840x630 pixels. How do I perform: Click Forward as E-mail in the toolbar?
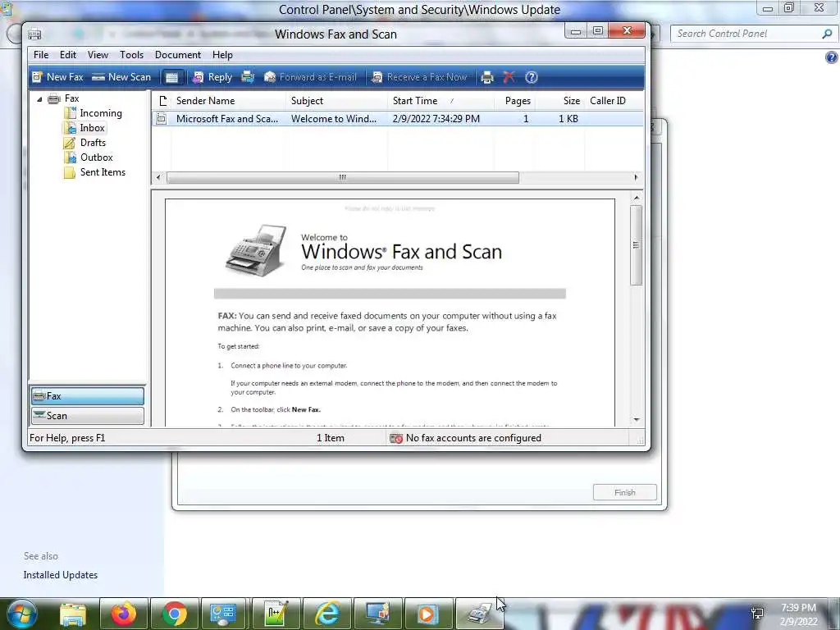pyautogui.click(x=310, y=77)
